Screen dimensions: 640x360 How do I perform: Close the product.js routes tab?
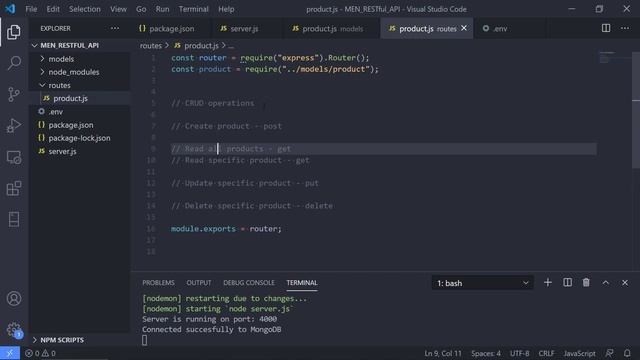464,28
